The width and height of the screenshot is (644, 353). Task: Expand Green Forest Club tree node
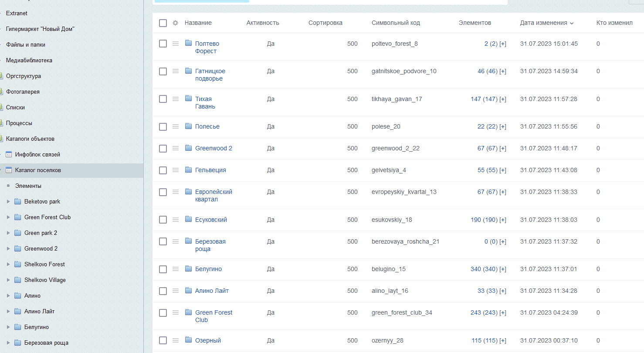tap(8, 217)
